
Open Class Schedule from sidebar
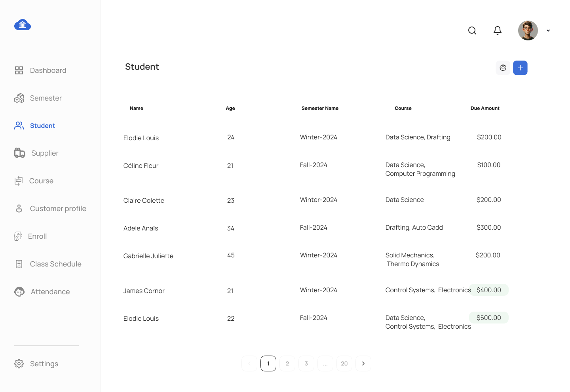tap(56, 264)
